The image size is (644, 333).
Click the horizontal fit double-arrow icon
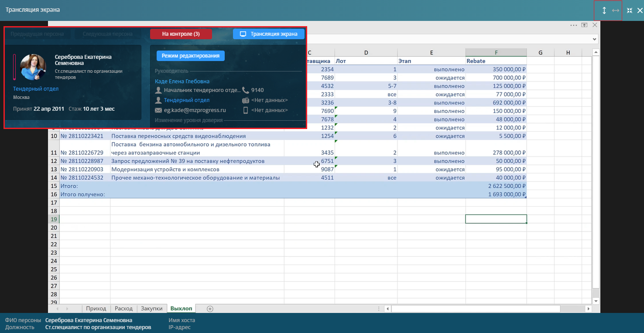click(x=616, y=10)
